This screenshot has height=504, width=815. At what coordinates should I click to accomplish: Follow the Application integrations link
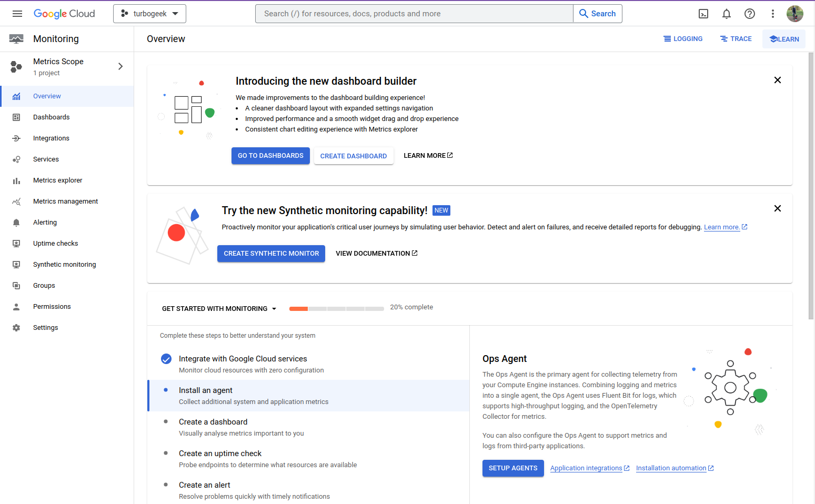[x=586, y=468]
